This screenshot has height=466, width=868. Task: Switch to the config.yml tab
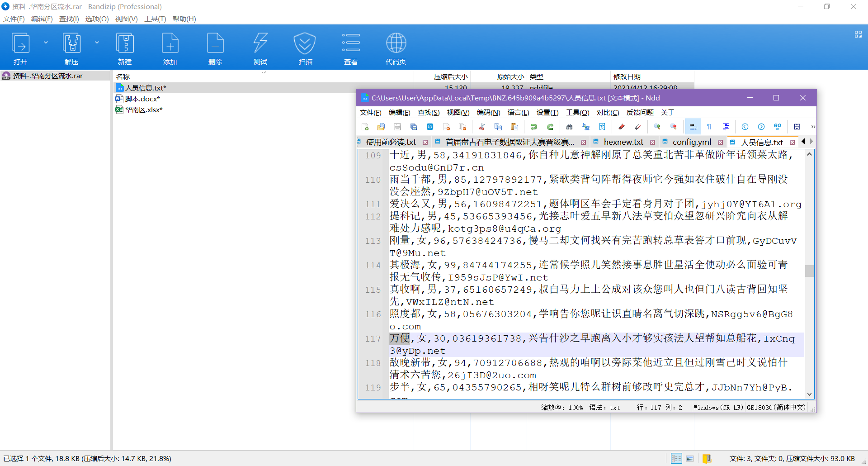692,142
